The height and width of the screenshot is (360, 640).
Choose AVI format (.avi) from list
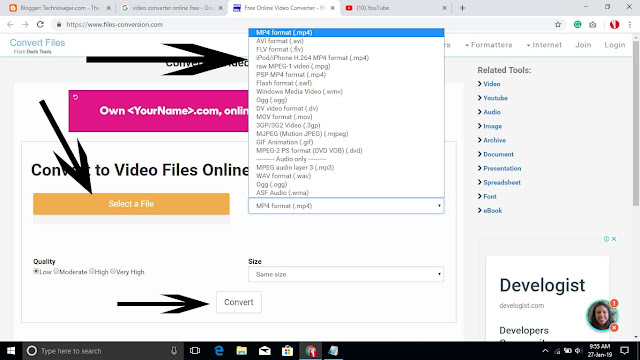click(x=346, y=41)
